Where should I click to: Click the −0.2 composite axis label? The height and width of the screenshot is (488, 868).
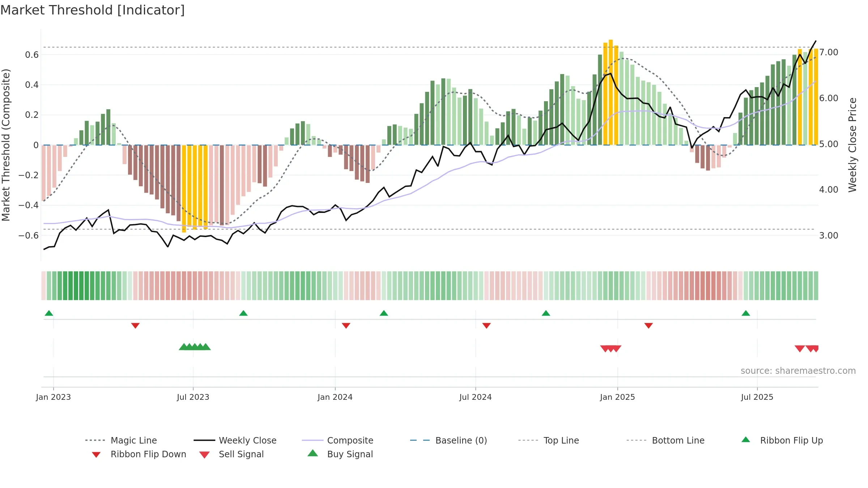29,175
